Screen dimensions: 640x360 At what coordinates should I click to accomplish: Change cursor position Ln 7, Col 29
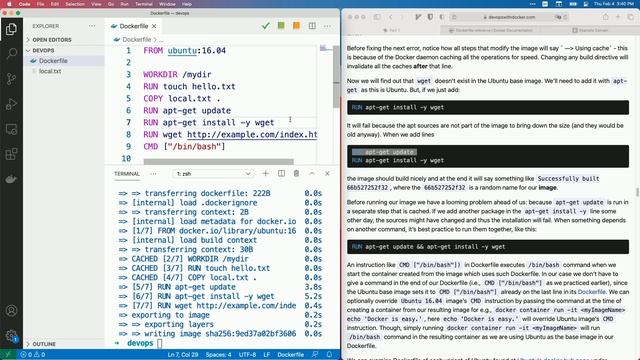point(183,355)
